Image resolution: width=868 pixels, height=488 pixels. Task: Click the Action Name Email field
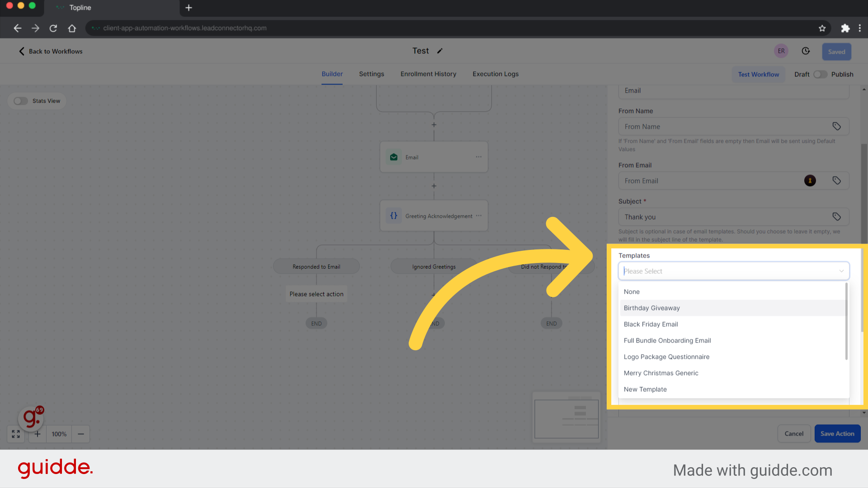[x=734, y=91]
